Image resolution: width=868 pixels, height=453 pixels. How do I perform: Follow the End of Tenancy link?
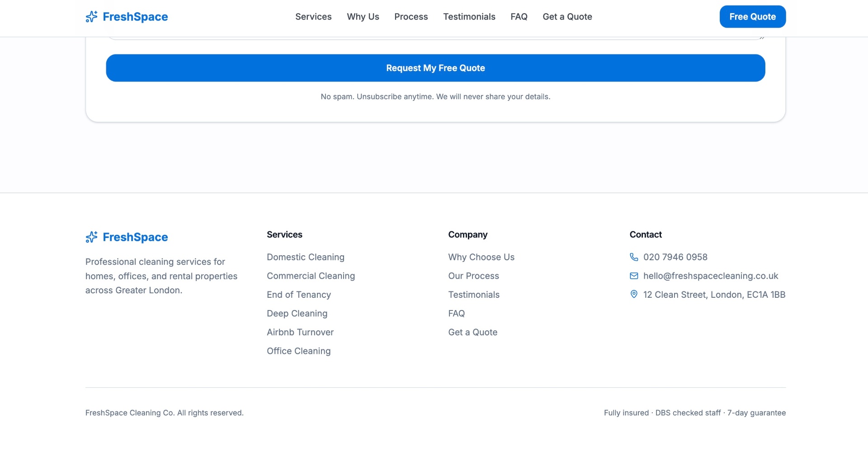point(299,295)
